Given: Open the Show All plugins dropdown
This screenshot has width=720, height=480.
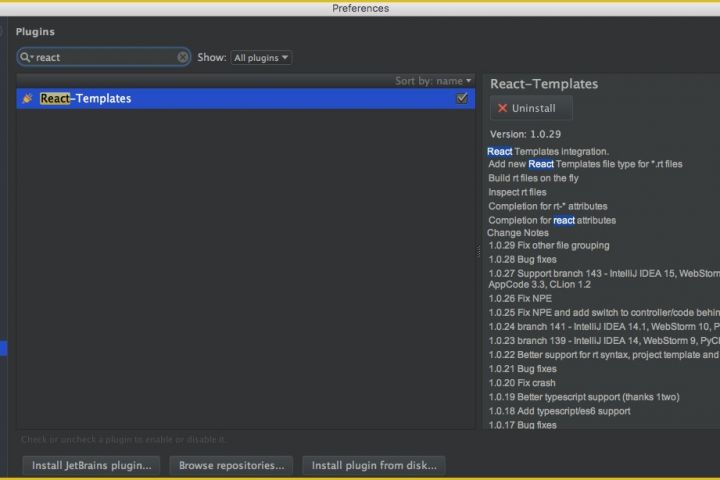Looking at the screenshot, I should pyautogui.click(x=261, y=57).
